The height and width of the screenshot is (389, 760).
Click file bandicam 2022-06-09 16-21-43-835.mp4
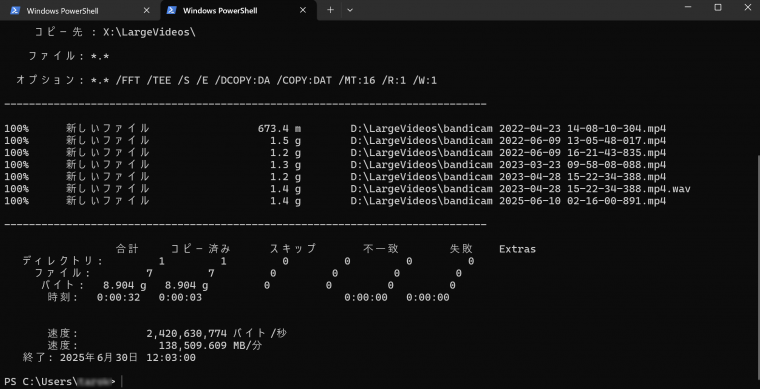(508, 153)
